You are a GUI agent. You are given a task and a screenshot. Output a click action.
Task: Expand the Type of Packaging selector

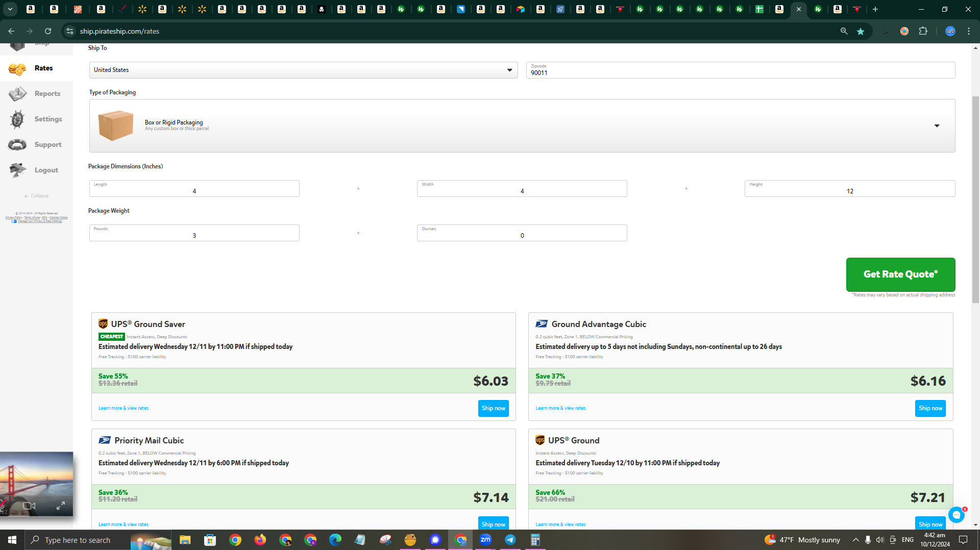[x=522, y=126]
